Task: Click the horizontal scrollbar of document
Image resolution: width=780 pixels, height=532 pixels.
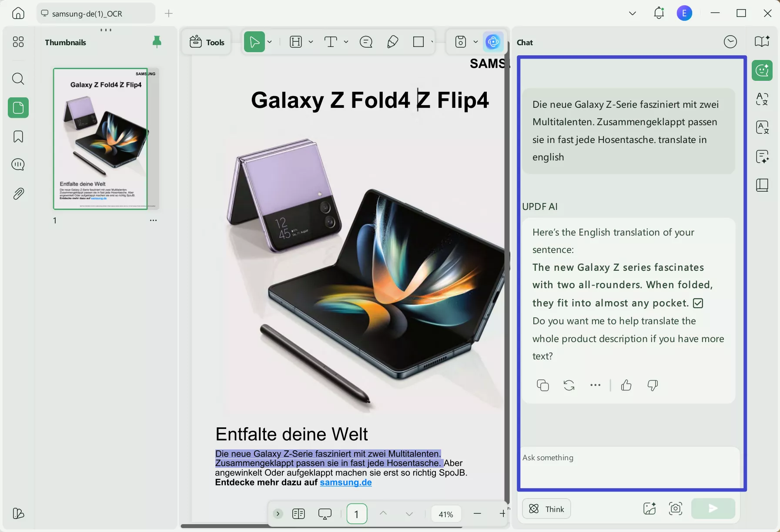Action: point(321,526)
